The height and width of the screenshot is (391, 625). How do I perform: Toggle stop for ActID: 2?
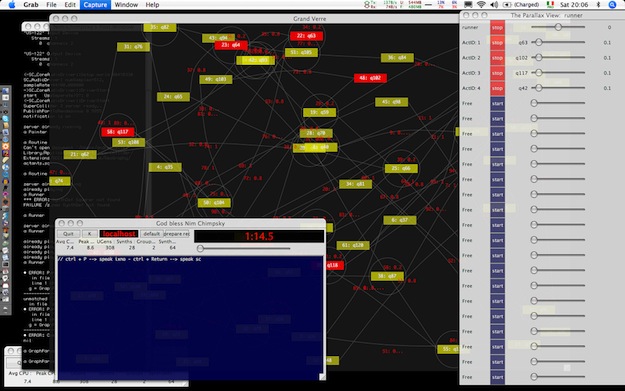pyautogui.click(x=497, y=58)
